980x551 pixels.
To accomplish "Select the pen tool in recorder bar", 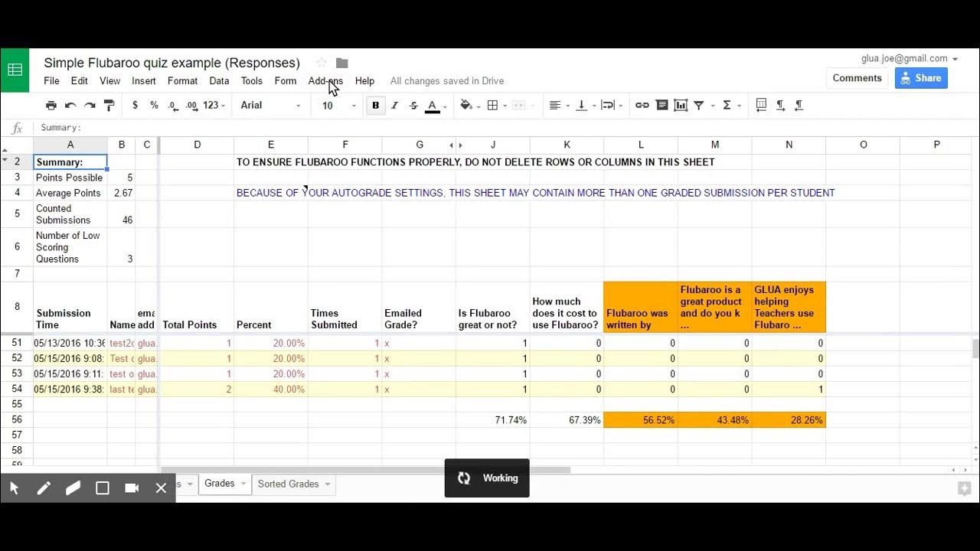I will coord(44,487).
